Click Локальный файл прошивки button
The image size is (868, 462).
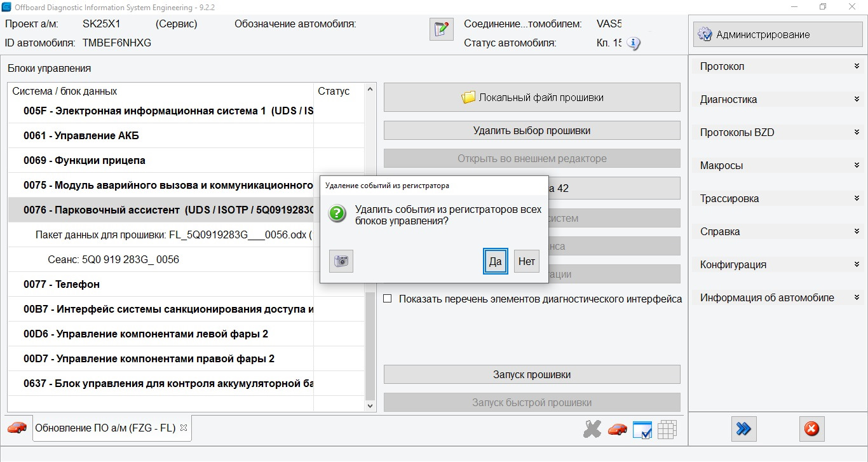tap(532, 97)
